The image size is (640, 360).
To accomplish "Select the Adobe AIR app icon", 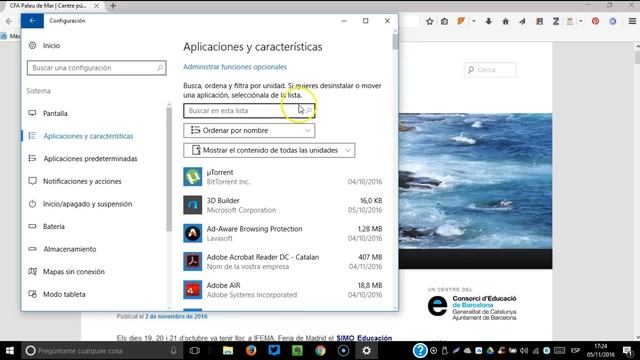I will pos(193,289).
